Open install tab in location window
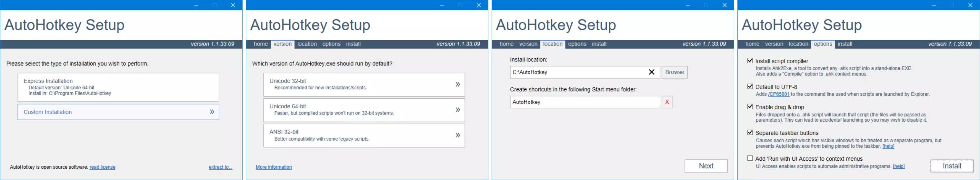 click(x=599, y=44)
